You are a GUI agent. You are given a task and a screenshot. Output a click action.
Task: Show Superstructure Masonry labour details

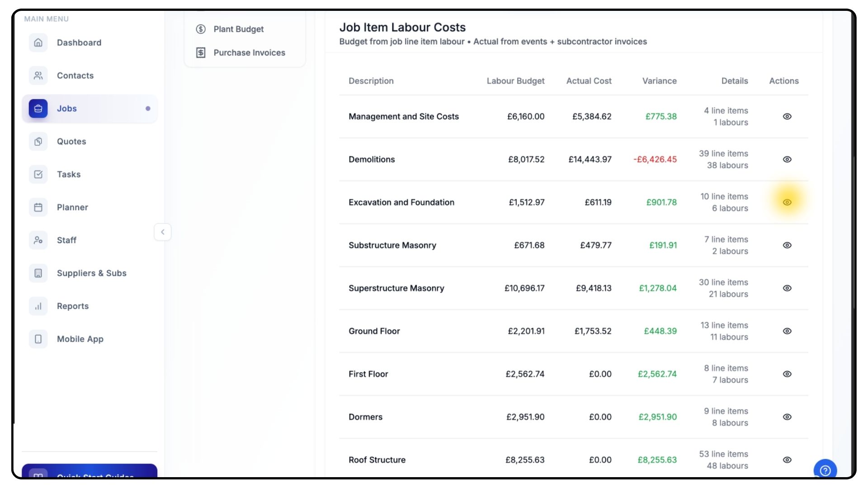[x=787, y=288]
